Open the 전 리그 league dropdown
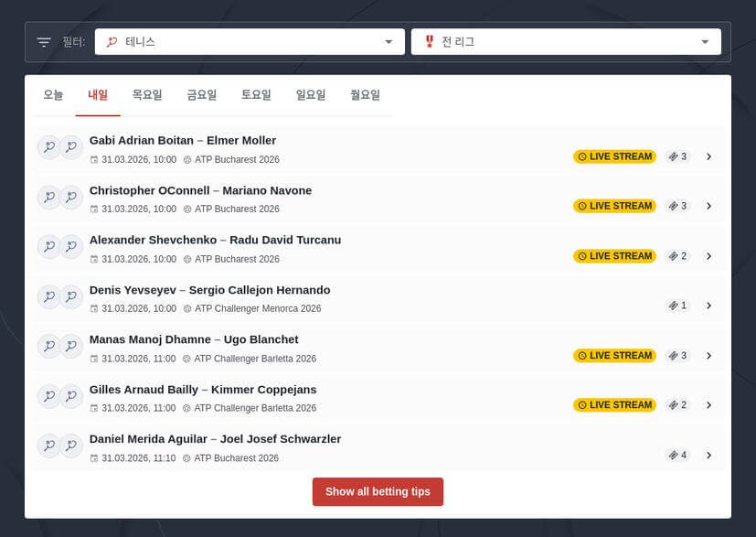 (x=566, y=42)
